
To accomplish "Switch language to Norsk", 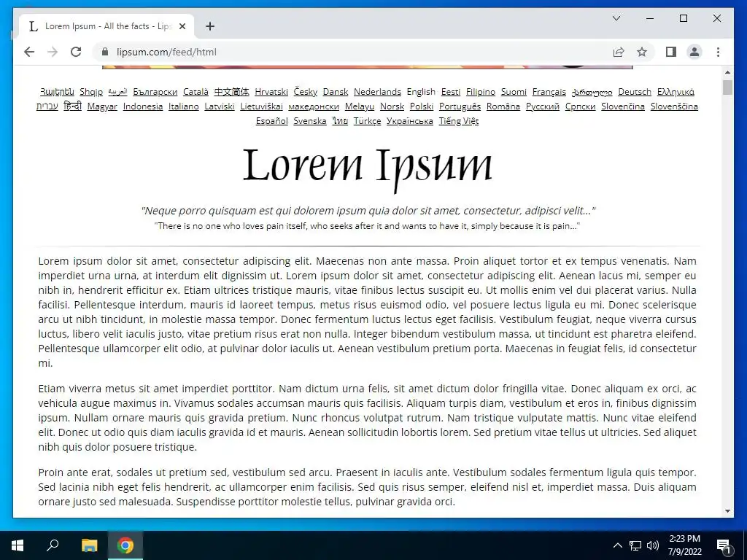I will click(392, 106).
